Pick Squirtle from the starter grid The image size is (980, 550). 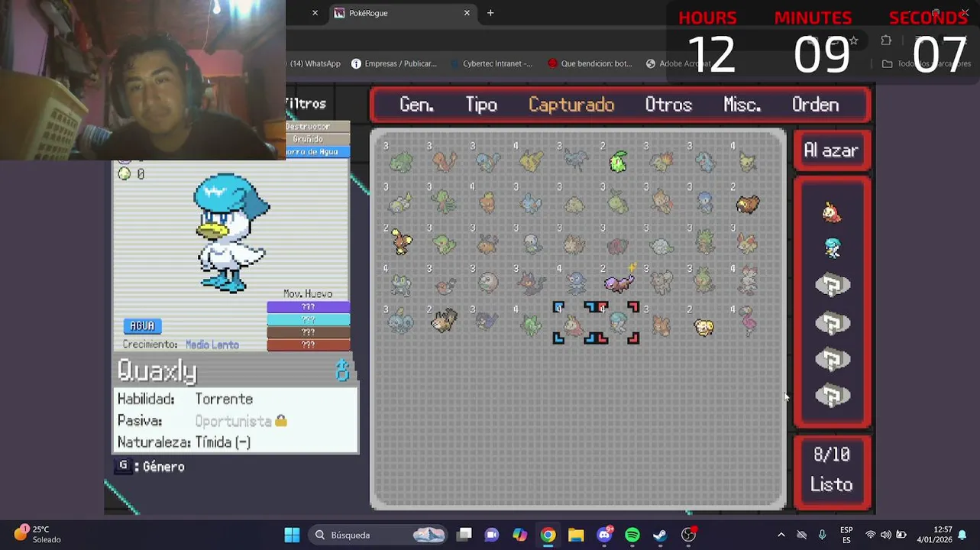point(488,161)
